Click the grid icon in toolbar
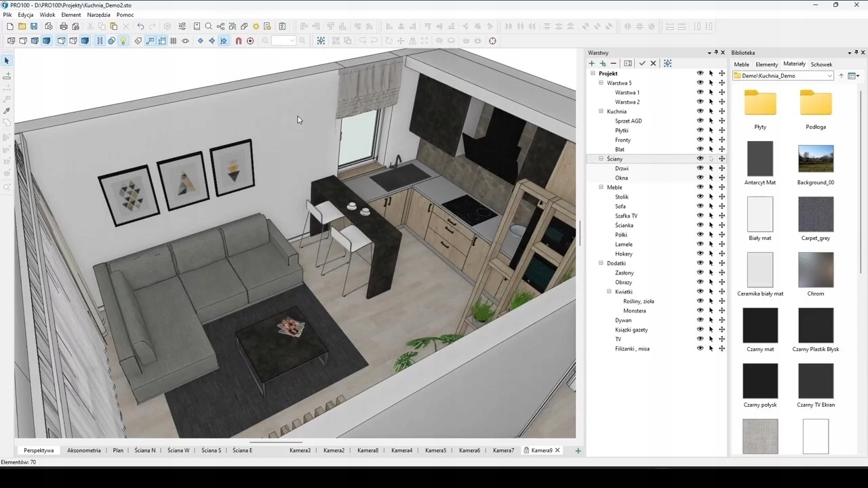 click(x=174, y=41)
